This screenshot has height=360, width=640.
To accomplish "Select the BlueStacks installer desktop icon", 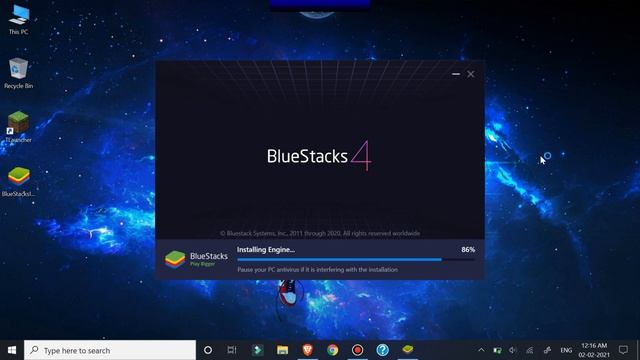I will [x=18, y=182].
